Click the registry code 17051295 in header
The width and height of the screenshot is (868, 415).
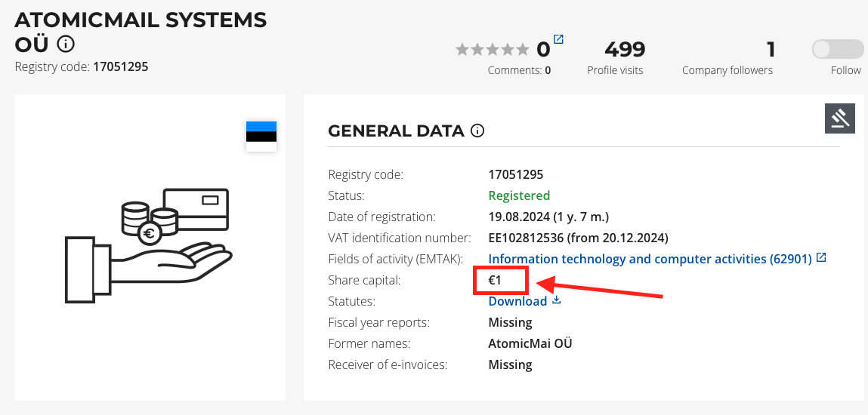click(120, 66)
